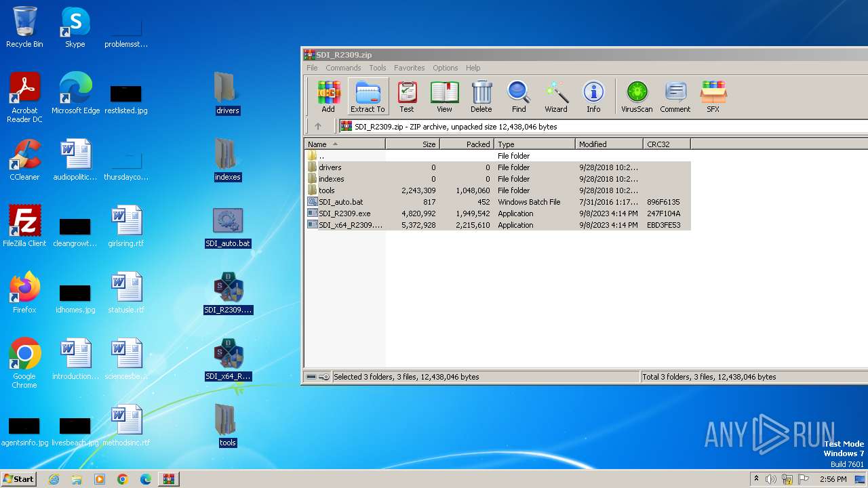The height and width of the screenshot is (488, 868).
Task: Select the indexes folder on the desktop
Action: [227, 160]
